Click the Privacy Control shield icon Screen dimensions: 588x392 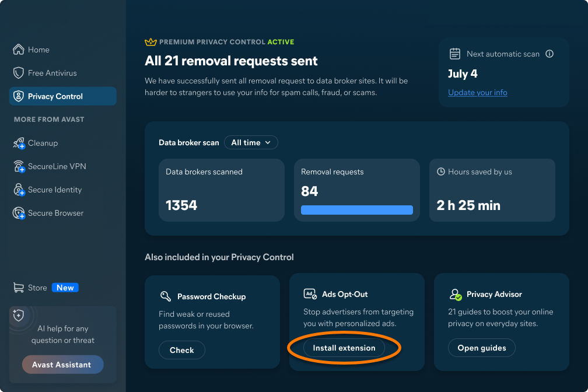point(19,96)
